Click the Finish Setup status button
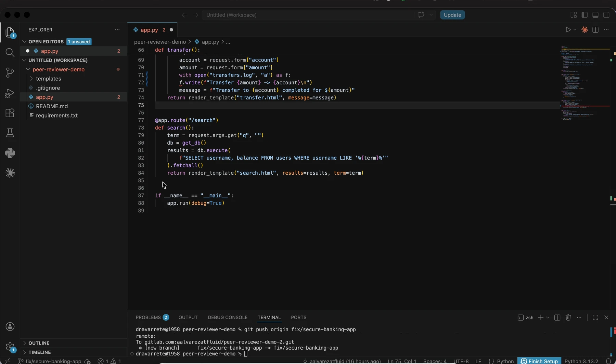 tap(539, 361)
